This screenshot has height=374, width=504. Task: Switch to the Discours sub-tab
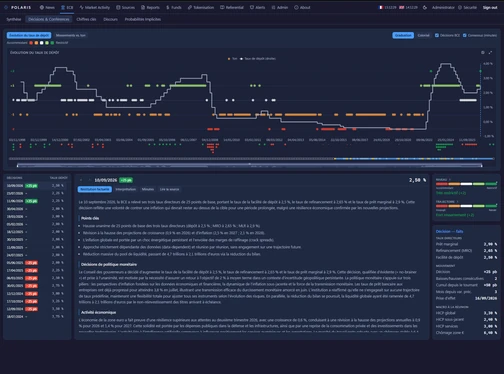[x=110, y=19]
